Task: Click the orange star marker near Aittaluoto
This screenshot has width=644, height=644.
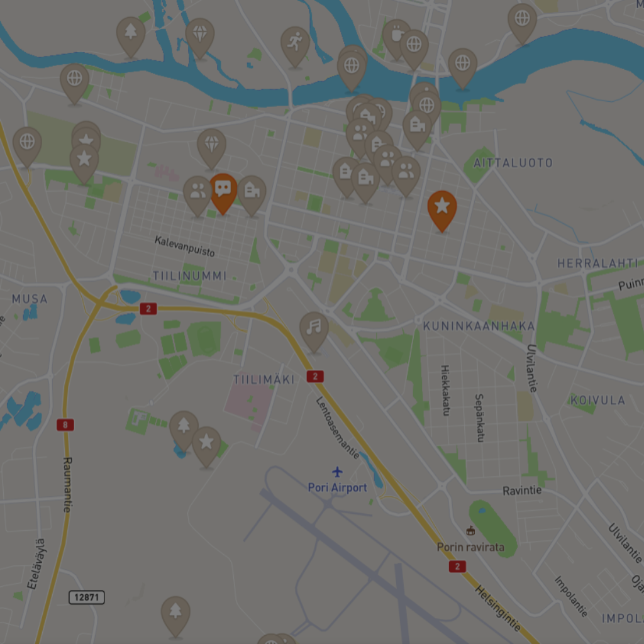Action: point(442,210)
